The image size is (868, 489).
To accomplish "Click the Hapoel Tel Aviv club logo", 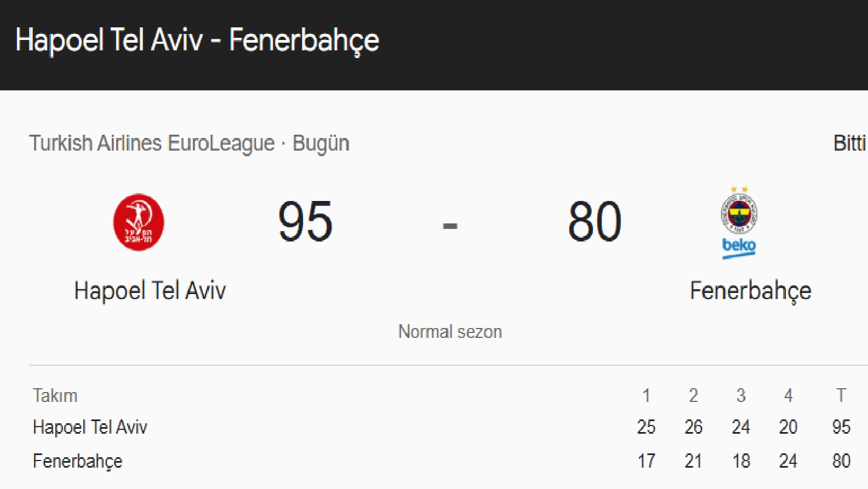I will pos(138,221).
